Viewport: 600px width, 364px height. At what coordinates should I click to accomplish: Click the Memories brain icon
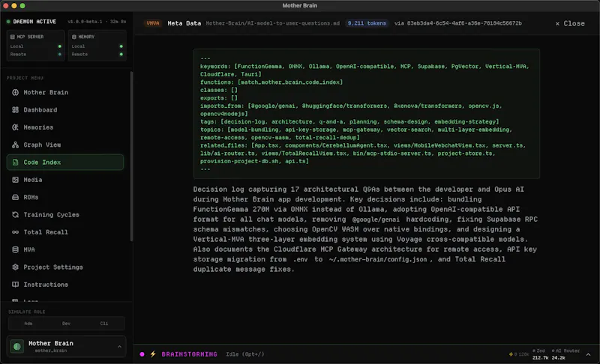tap(15, 127)
